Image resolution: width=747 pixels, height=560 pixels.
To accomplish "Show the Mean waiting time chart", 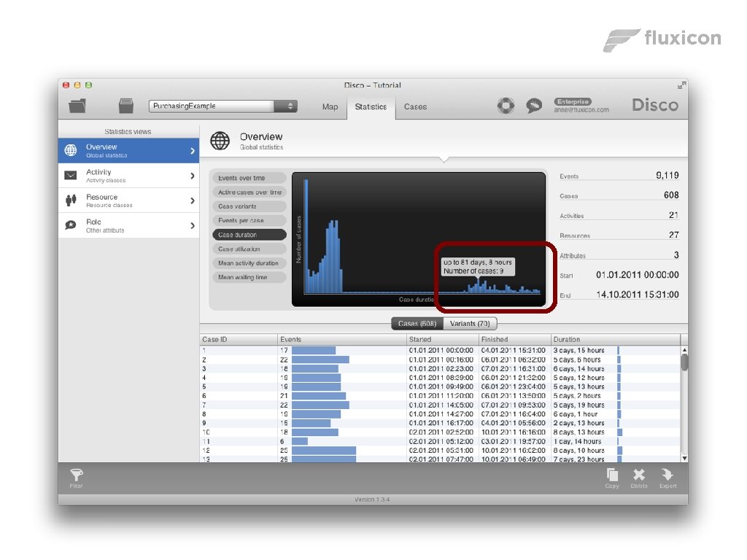I will coord(249,277).
